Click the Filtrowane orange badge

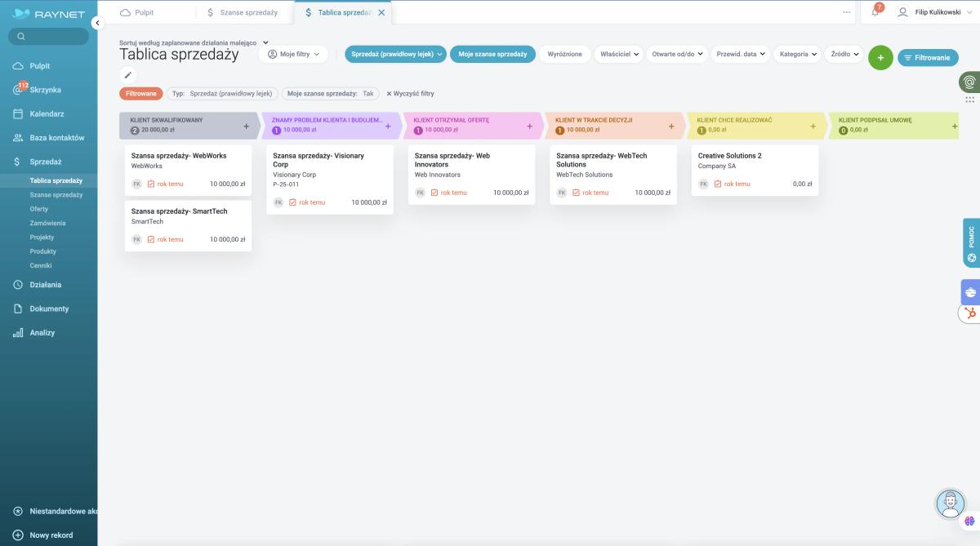click(x=141, y=94)
